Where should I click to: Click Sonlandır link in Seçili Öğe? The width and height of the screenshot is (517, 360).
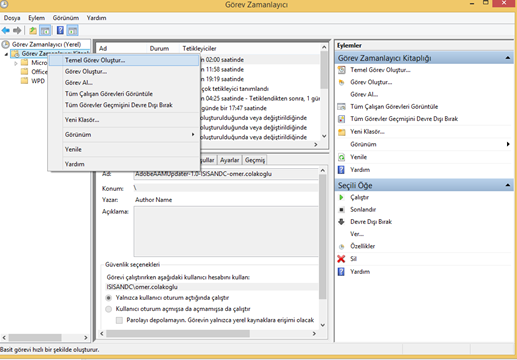(x=363, y=210)
